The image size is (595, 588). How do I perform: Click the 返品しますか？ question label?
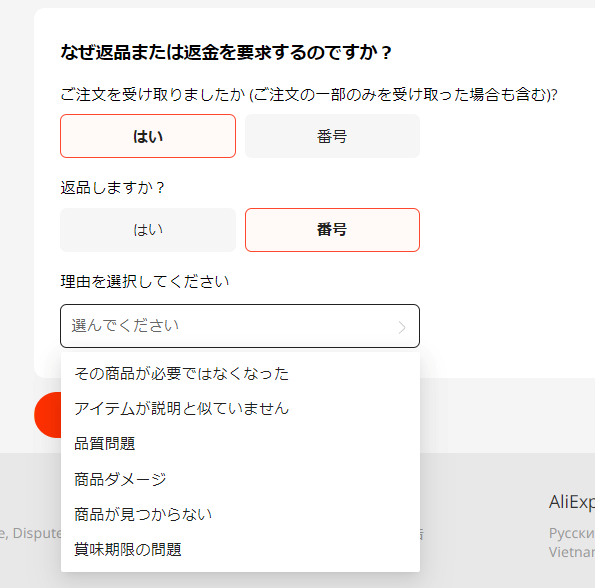pyautogui.click(x=113, y=188)
